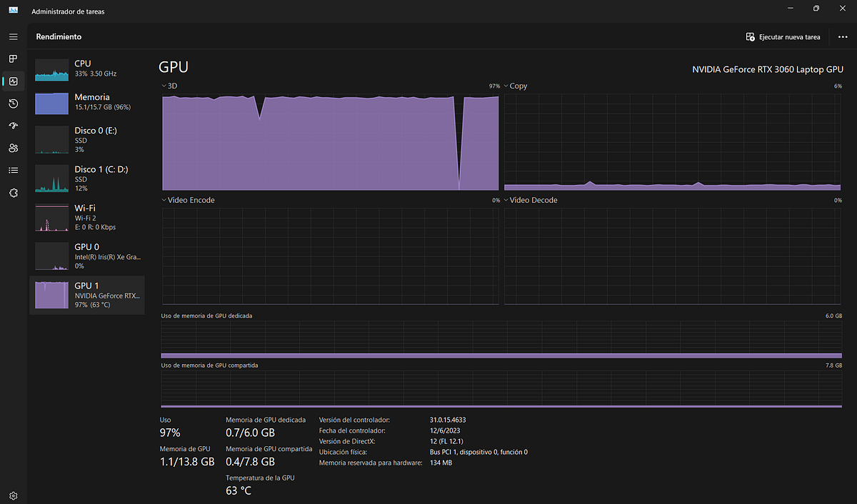The image size is (857, 504).
Task: Click Ejecutar nueva tarea button
Action: tap(783, 36)
